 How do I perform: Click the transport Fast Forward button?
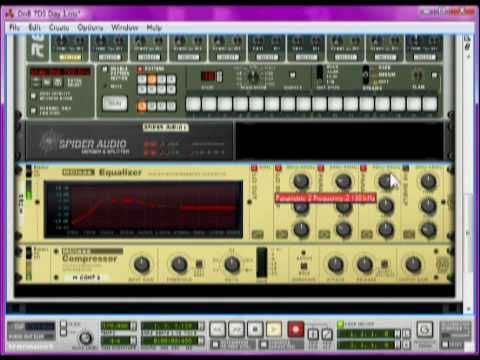(x=236, y=330)
